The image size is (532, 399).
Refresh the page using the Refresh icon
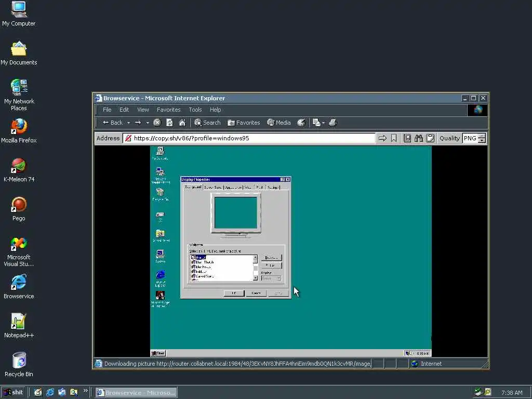(x=170, y=123)
